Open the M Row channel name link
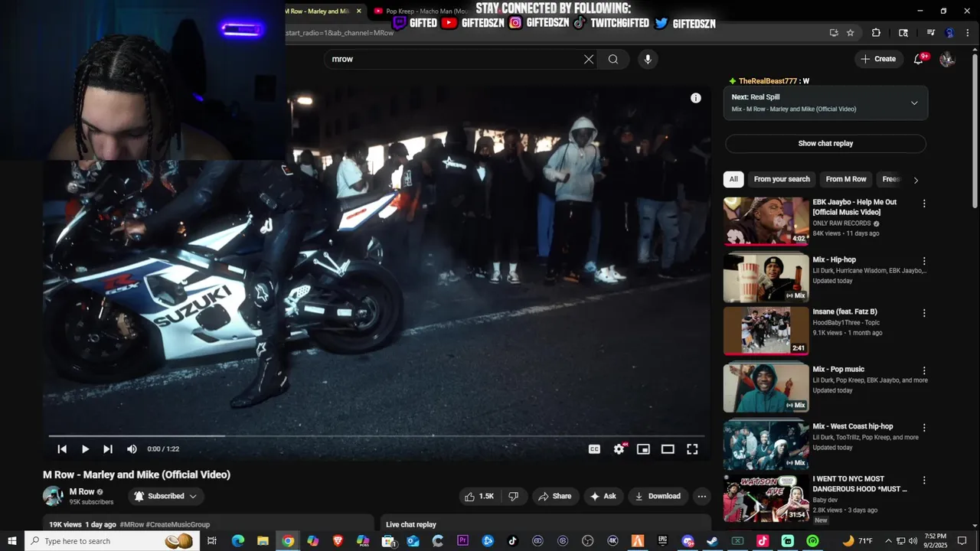 coord(82,492)
